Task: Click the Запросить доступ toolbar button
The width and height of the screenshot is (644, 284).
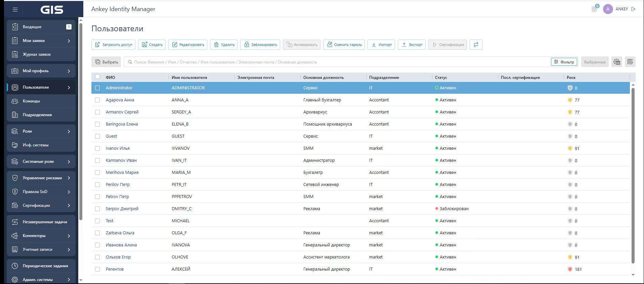Action: tap(113, 45)
